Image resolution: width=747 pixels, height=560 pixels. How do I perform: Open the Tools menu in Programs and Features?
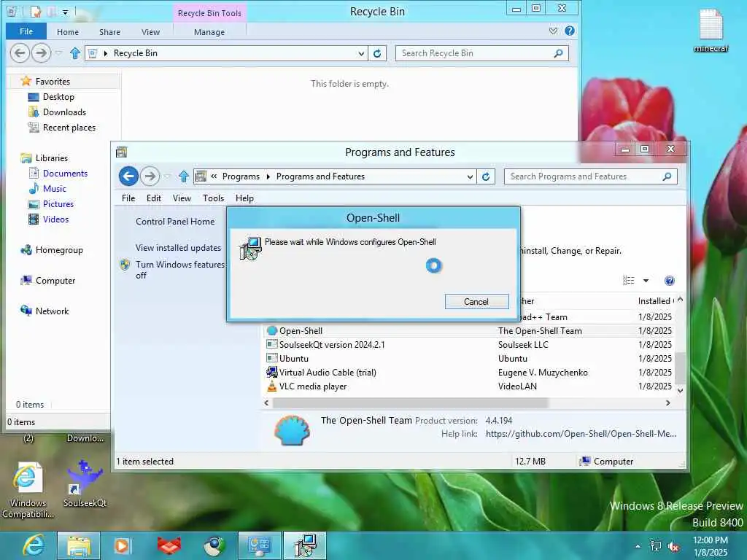coord(213,198)
